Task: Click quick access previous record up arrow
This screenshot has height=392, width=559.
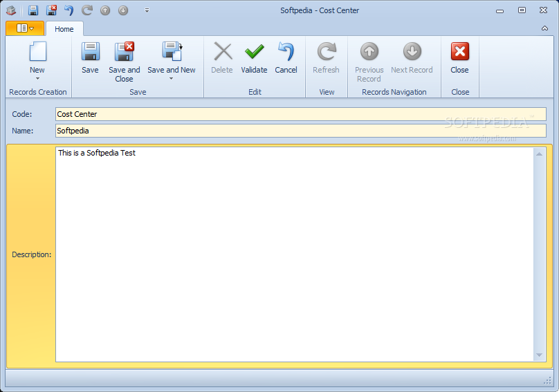Action: (x=105, y=10)
